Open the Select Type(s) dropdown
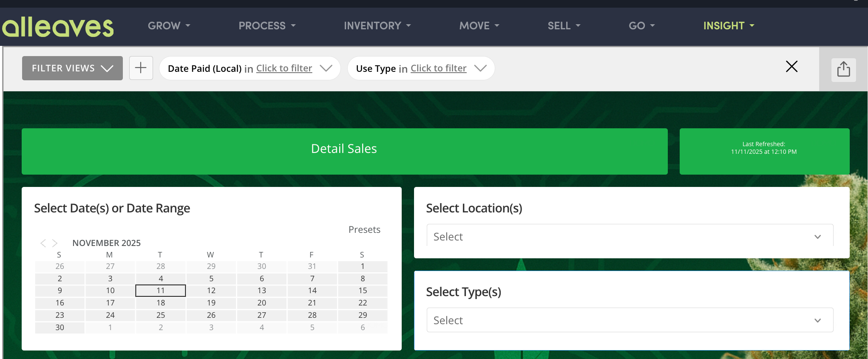 (630, 320)
